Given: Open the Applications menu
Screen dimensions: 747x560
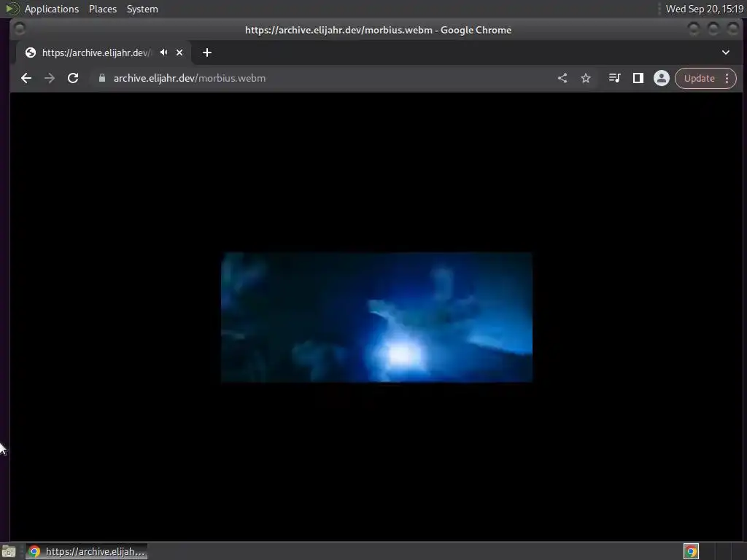Looking at the screenshot, I should tap(52, 9).
